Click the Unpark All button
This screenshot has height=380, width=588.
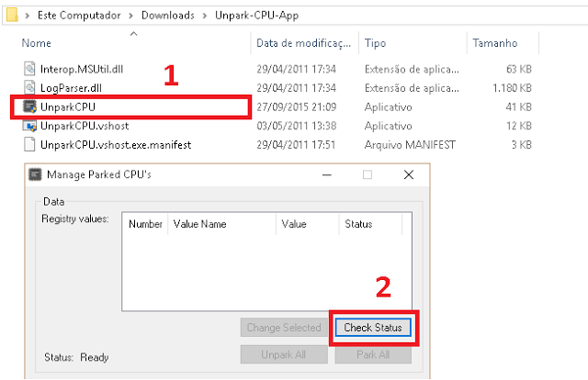(284, 354)
